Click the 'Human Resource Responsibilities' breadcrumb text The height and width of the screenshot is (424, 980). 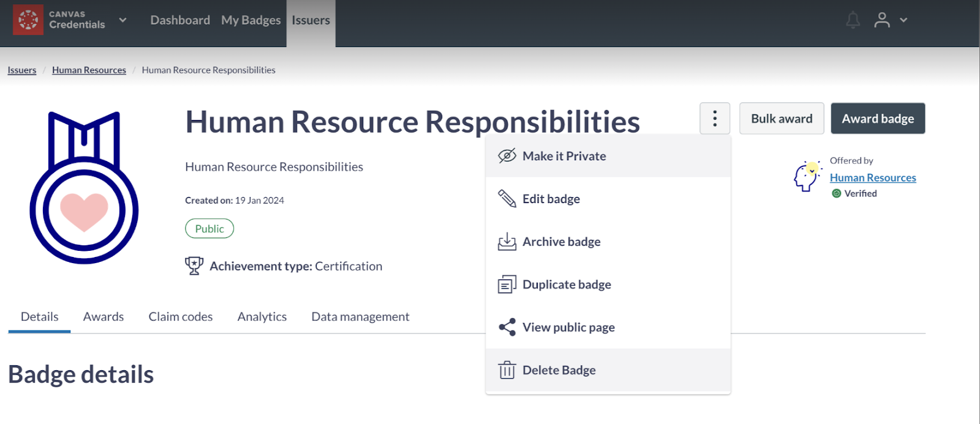point(209,70)
